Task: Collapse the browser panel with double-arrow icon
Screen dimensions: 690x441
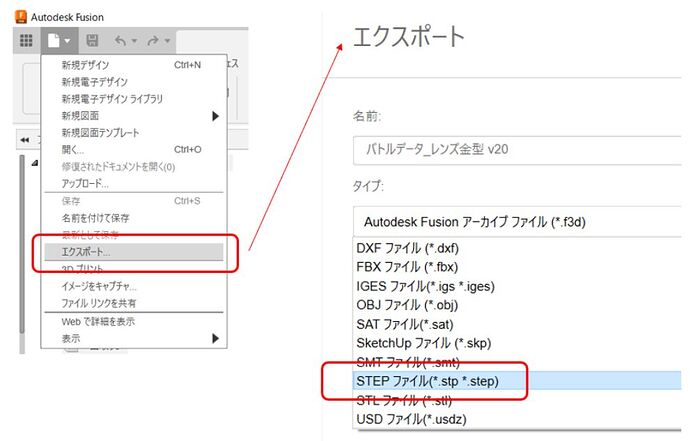Action: 25,140
